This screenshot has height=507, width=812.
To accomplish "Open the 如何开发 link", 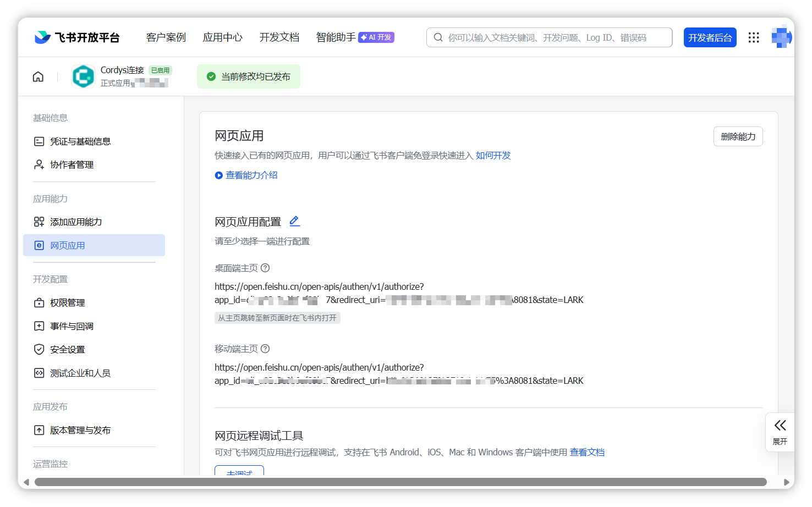I will click(x=493, y=156).
